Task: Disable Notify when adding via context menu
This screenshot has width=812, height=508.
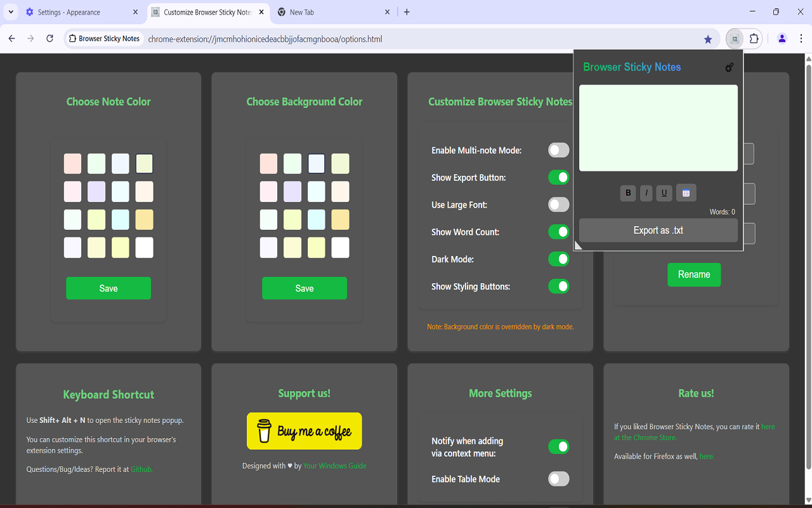Action: pos(559,447)
